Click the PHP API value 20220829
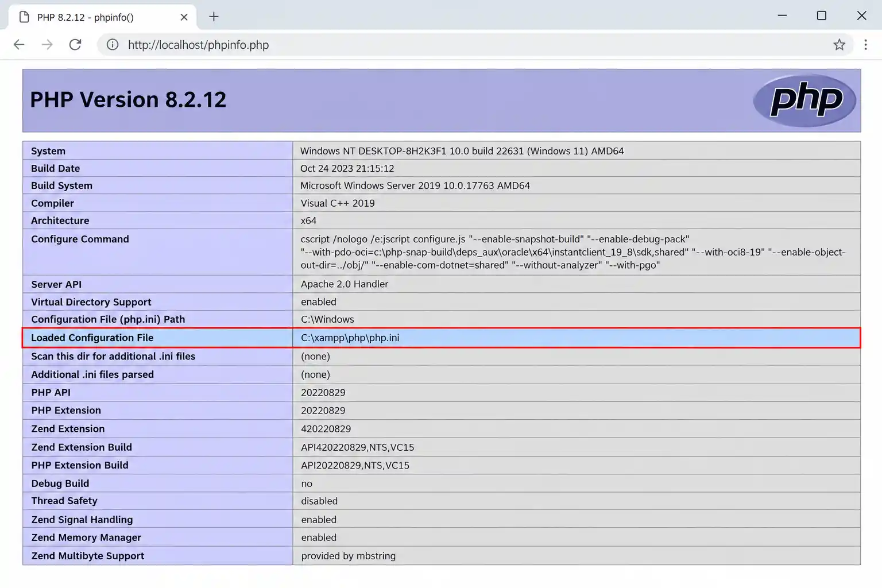882x588 pixels. (323, 392)
